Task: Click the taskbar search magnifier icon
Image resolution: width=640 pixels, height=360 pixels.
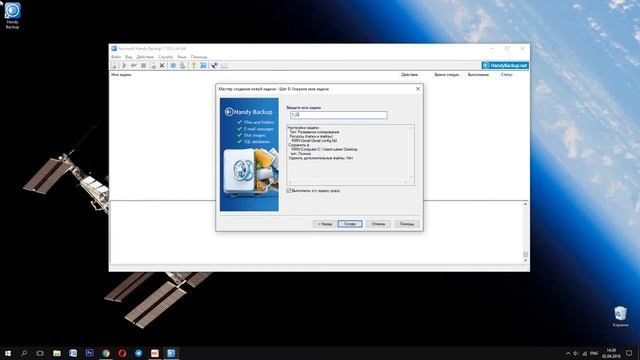Action: coord(24,353)
